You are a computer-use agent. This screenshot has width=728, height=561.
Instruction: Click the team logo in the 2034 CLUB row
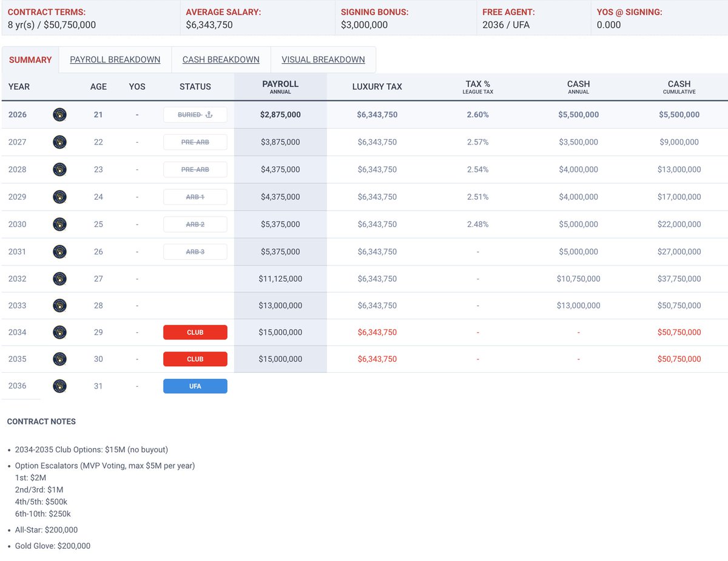click(59, 332)
